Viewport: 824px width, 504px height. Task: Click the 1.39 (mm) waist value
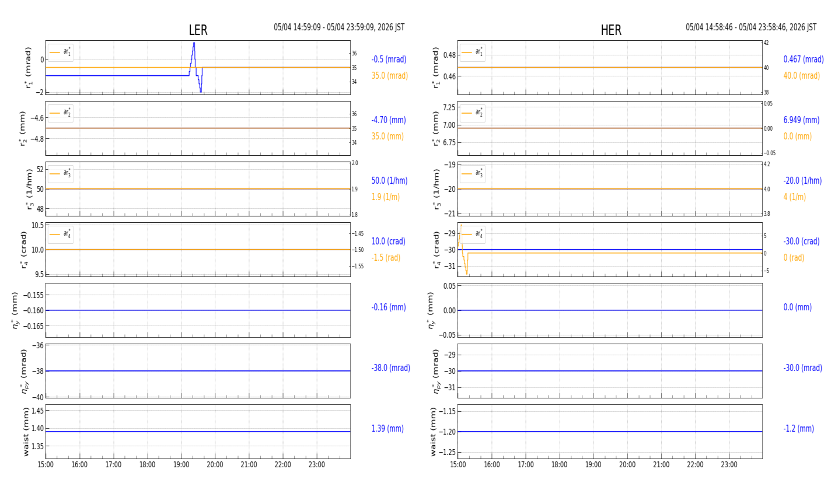[x=387, y=429]
